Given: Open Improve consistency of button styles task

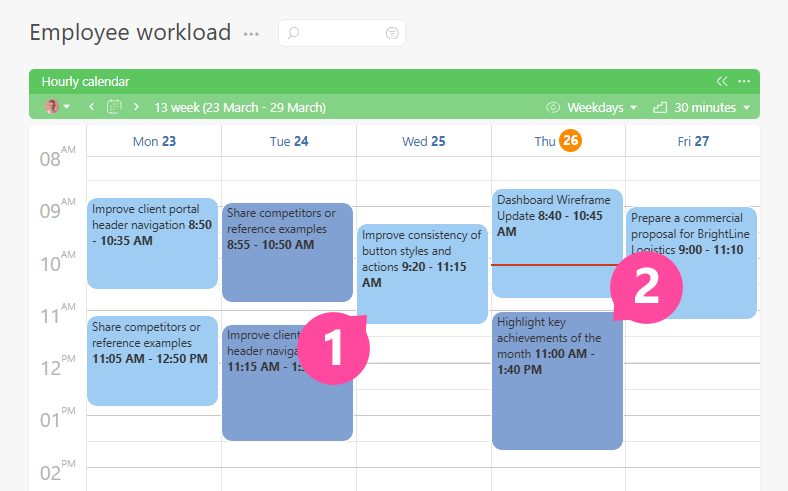Looking at the screenshot, I should click(x=422, y=260).
